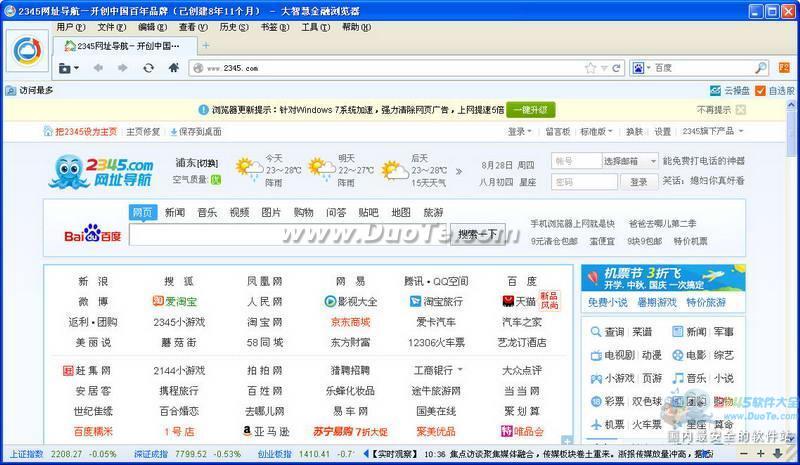Screen dimensions: 800x465
Task: Expand the address bar history dropdown arrow
Action: [x=604, y=68]
